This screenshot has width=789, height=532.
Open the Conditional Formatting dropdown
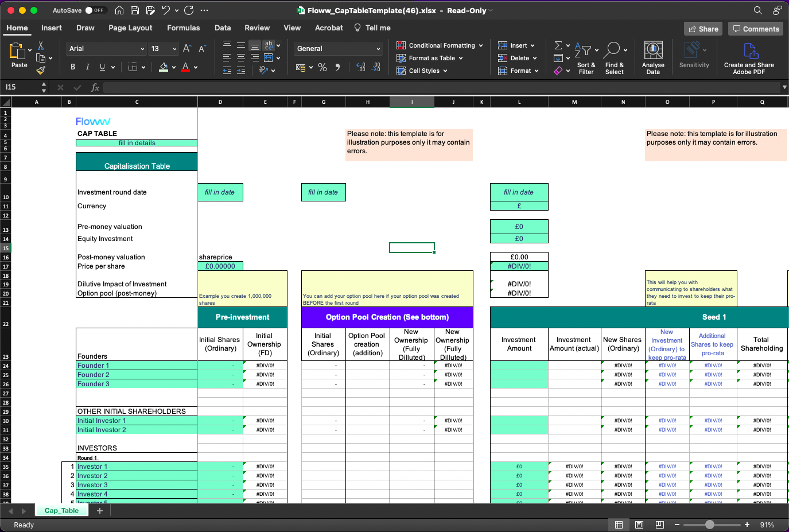[440, 45]
